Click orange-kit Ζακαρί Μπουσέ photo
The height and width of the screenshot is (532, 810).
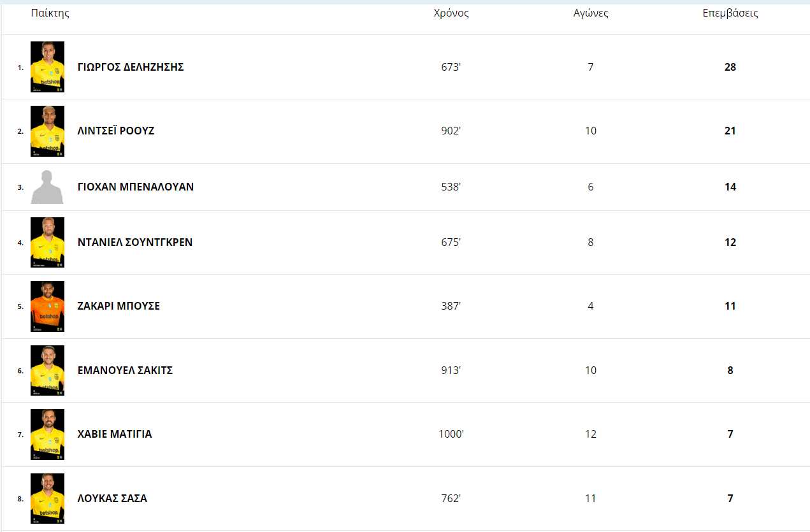[47, 306]
